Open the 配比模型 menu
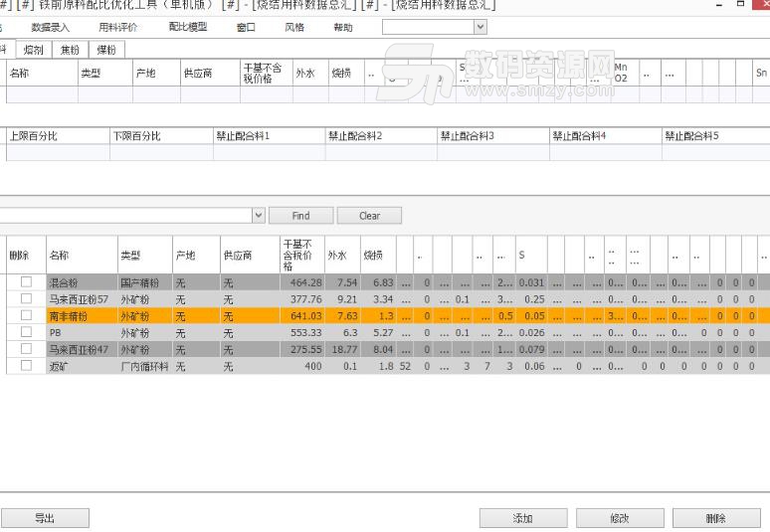Viewport: 770px width, 532px height. tap(188, 28)
